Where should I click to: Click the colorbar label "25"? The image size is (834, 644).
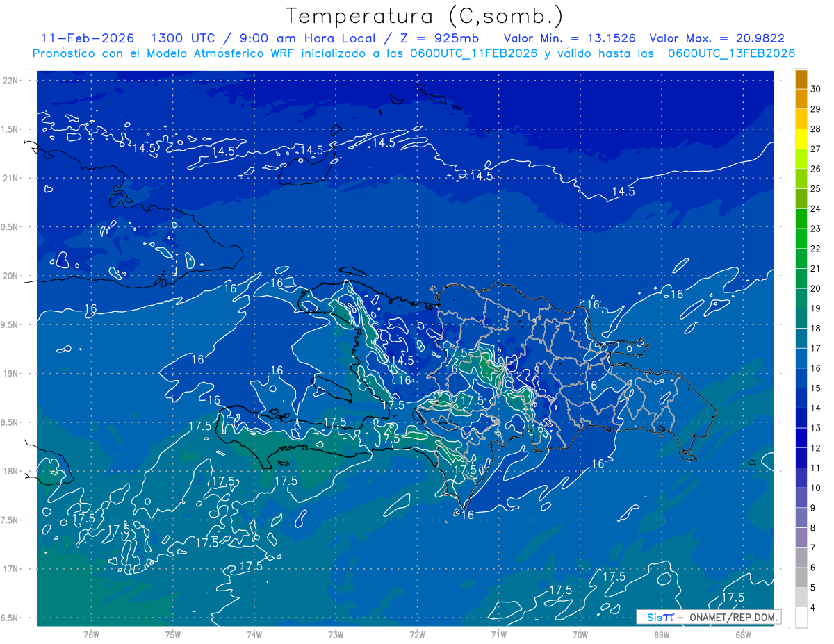[x=816, y=188]
